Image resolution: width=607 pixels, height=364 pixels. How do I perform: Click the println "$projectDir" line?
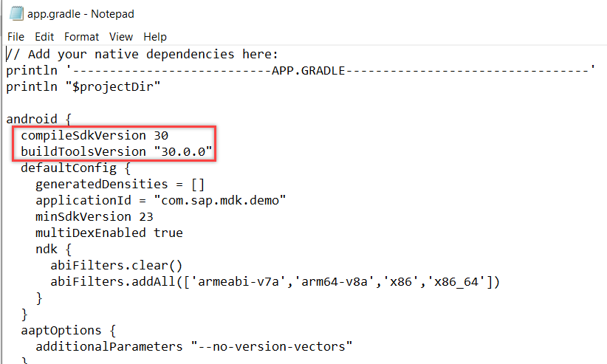(x=83, y=86)
